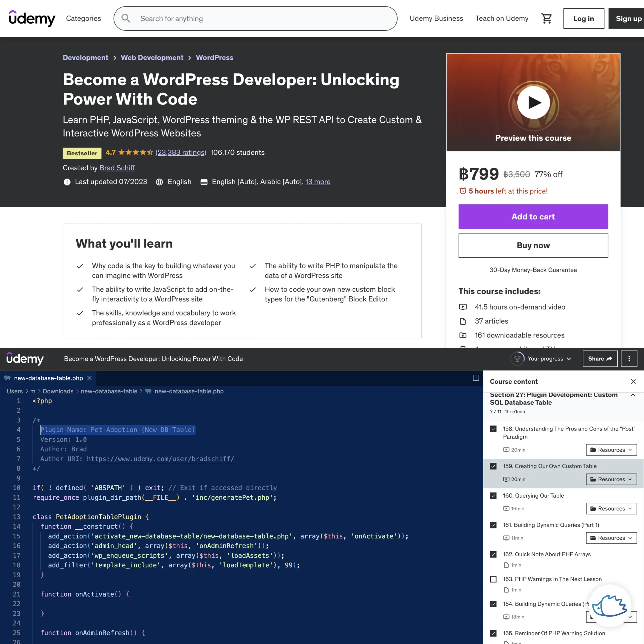Open the three-dot options menu next to Share

[629, 359]
